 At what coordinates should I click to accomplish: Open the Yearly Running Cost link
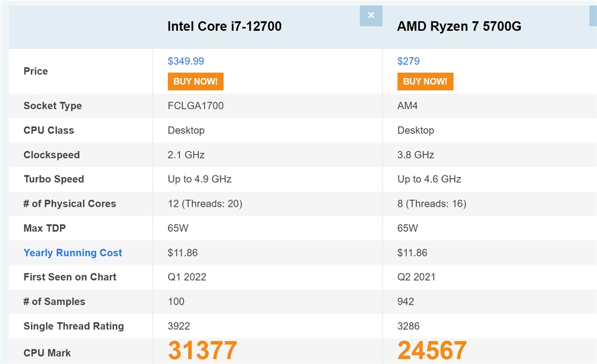pos(73,253)
